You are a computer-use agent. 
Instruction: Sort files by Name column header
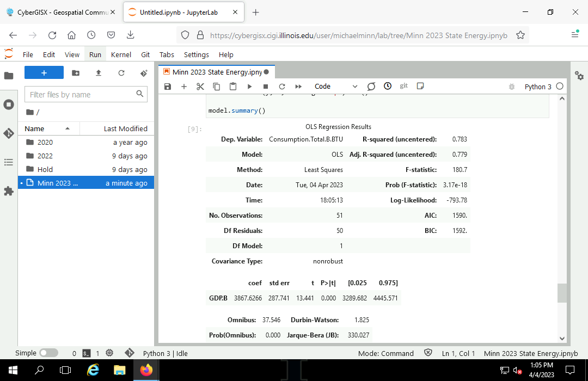[35, 129]
